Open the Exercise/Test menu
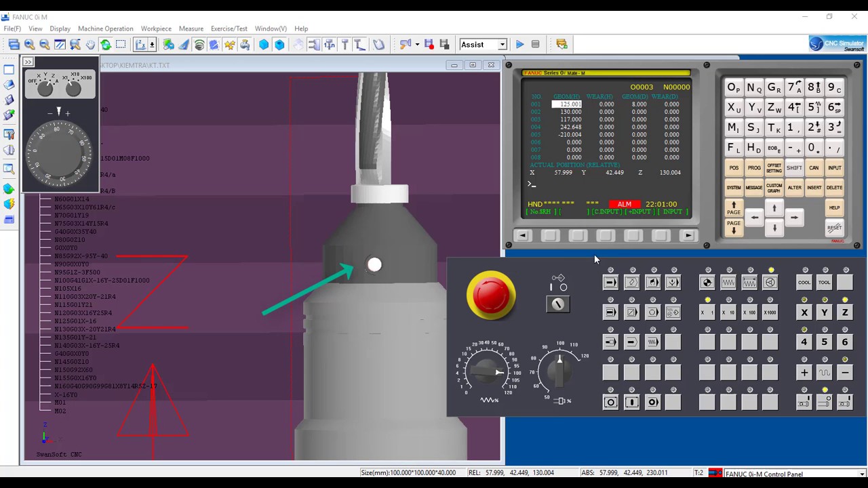 coord(229,28)
